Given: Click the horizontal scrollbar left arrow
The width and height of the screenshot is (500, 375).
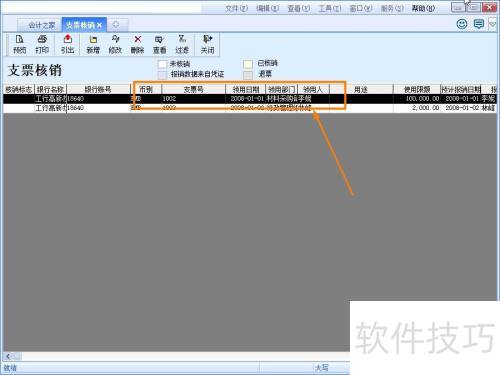Looking at the screenshot, I should (8, 356).
